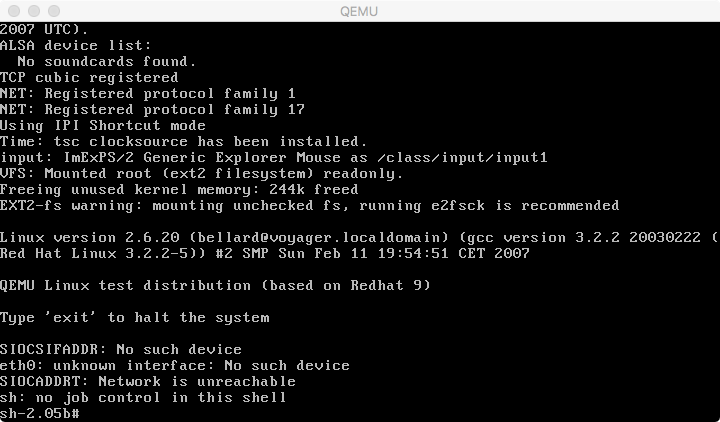The width and height of the screenshot is (720, 422).
Task: Click the 'Using IPI Shortcut mode' line
Action: tap(103, 125)
